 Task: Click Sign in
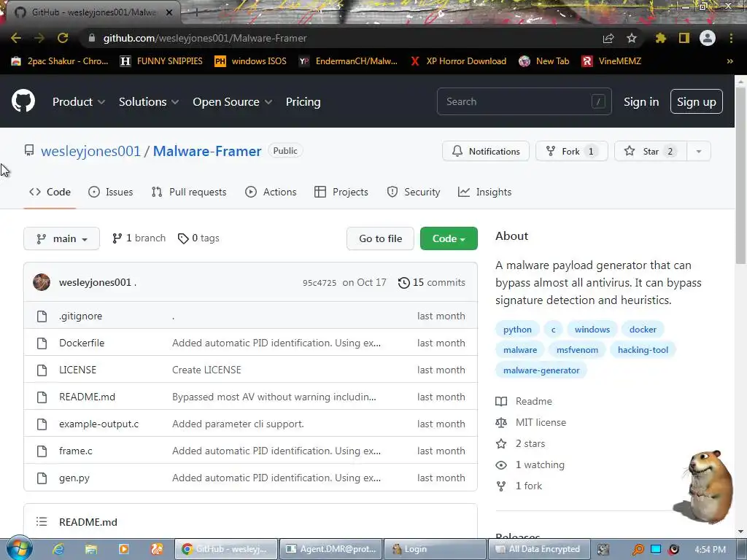641,102
